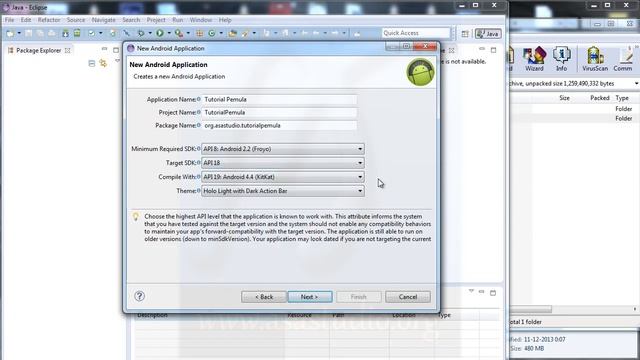640x360 pixels.
Task: Minimize the right-side Eclipse view panel
Action: [x=482, y=49]
